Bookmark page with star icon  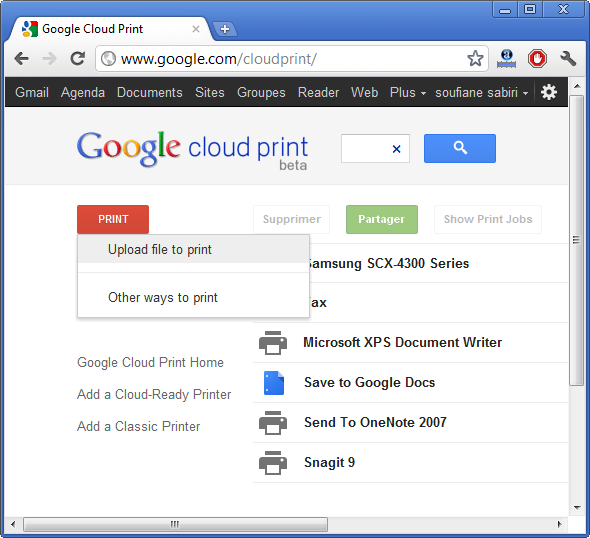click(x=475, y=59)
